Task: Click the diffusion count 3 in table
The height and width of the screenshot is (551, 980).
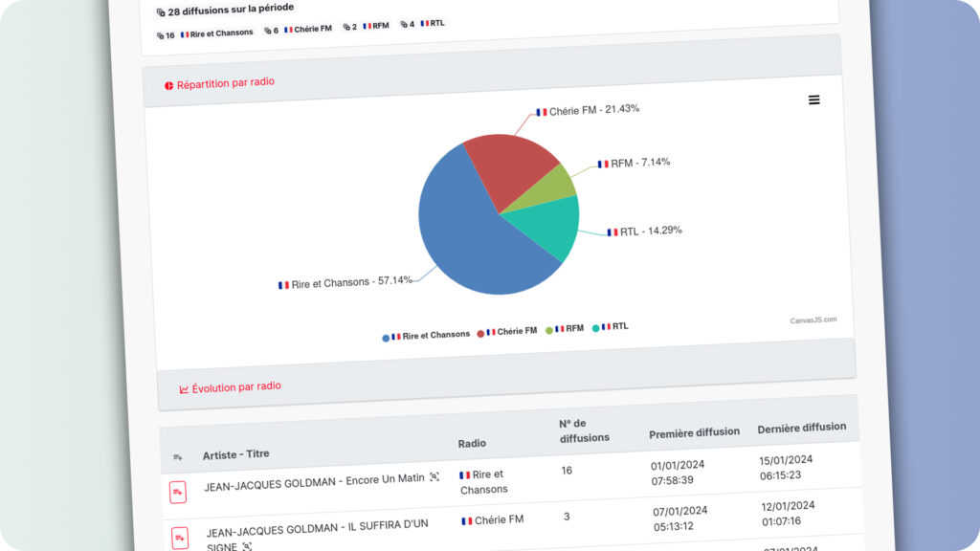Action: (567, 517)
